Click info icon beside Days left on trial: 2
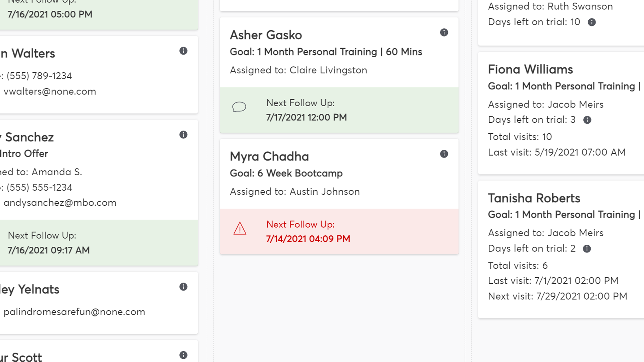The image size is (644, 362). click(x=587, y=249)
